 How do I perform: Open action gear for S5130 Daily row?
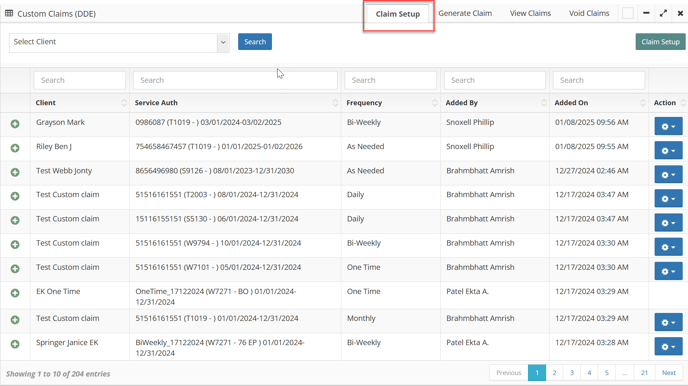[668, 223]
